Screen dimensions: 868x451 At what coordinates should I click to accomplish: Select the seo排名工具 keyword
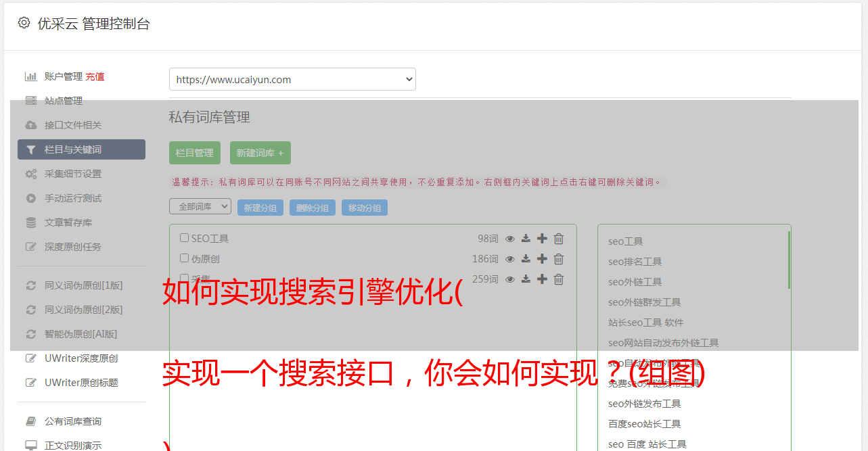tap(635, 262)
